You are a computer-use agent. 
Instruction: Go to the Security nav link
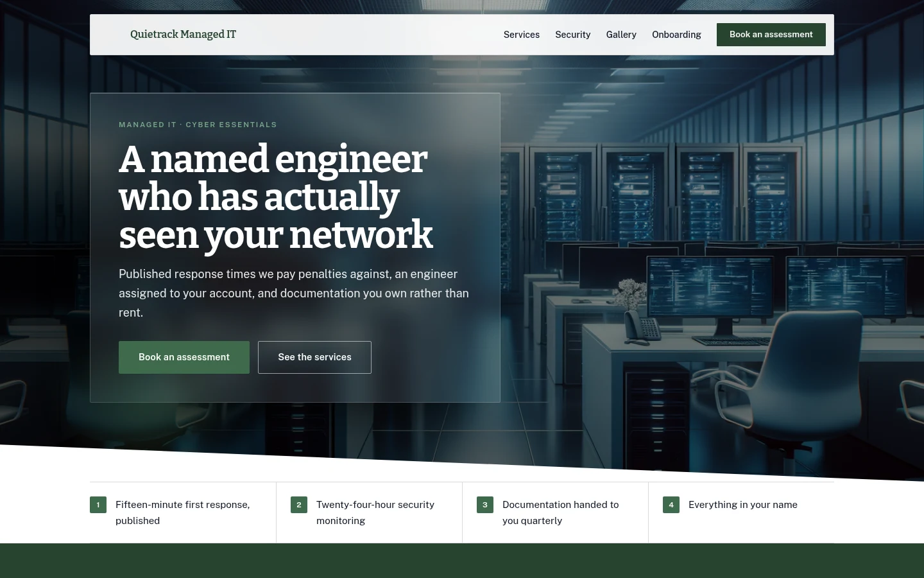[572, 35]
